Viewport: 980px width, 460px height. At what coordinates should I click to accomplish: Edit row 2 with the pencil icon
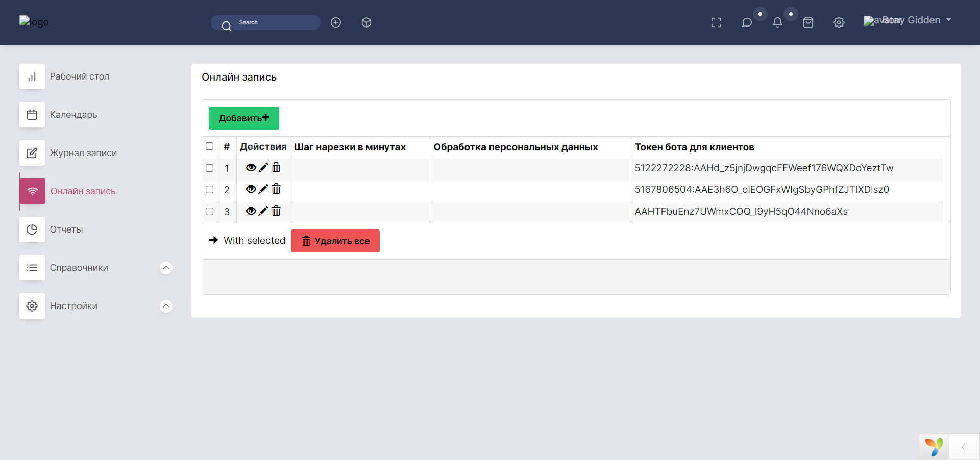[x=263, y=189]
